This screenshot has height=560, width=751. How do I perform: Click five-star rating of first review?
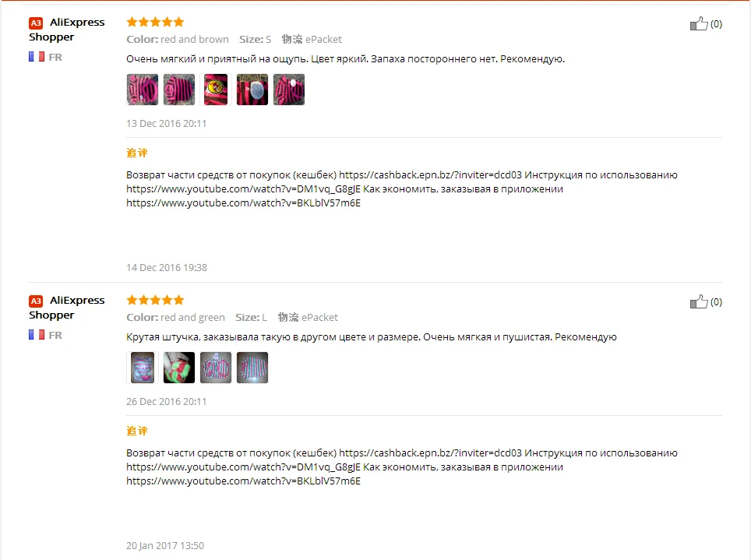click(155, 22)
